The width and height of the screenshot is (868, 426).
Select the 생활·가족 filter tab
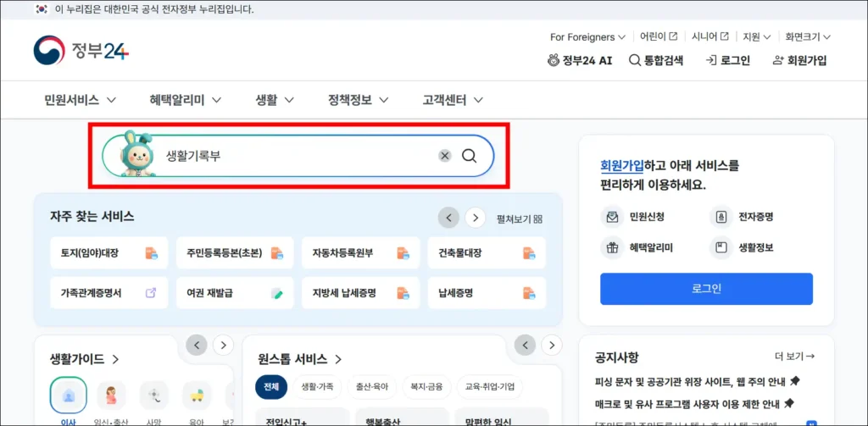pyautogui.click(x=317, y=387)
